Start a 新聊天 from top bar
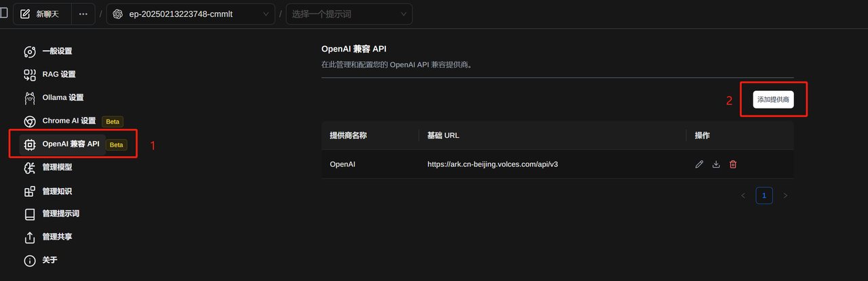Screen dimensions: 868x281 [42, 14]
